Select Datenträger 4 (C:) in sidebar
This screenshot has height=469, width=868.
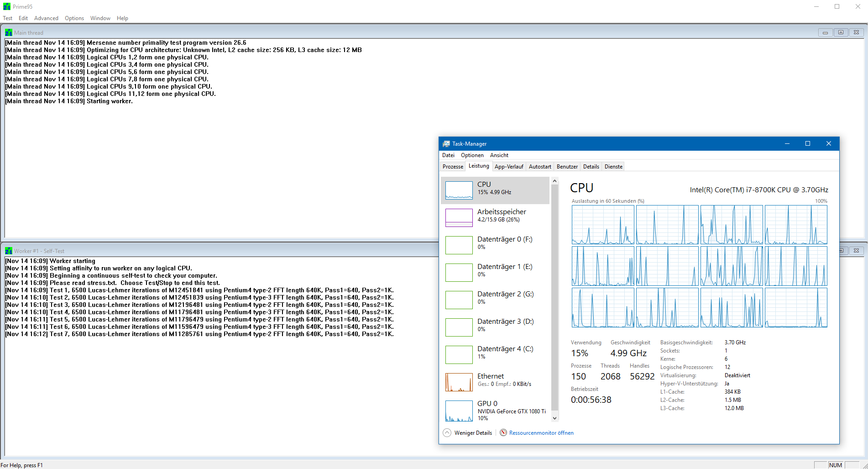pos(495,354)
